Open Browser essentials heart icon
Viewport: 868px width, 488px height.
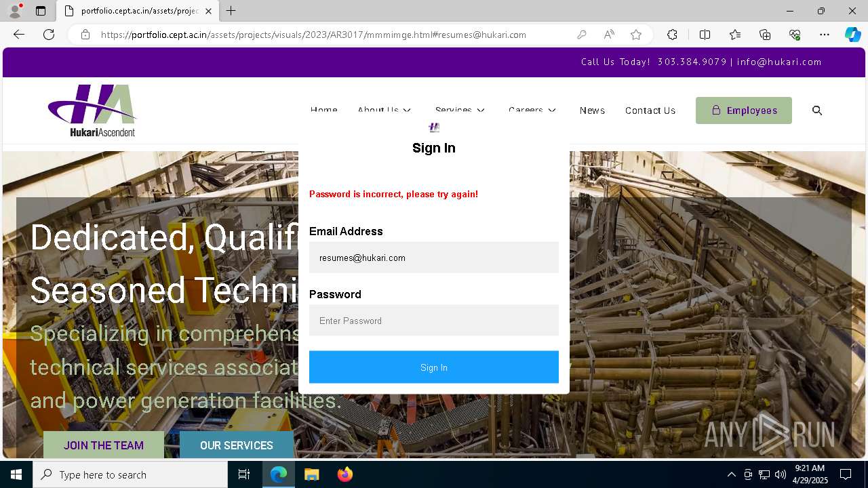click(795, 35)
